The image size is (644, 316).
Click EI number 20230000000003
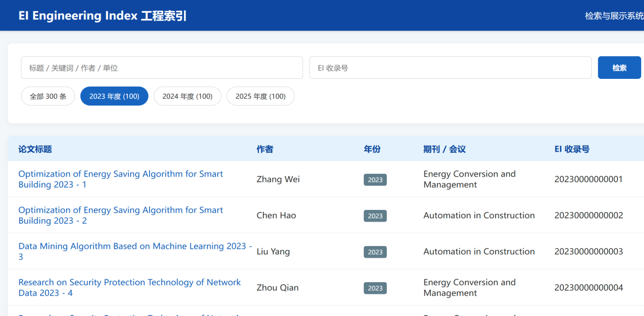coord(588,252)
